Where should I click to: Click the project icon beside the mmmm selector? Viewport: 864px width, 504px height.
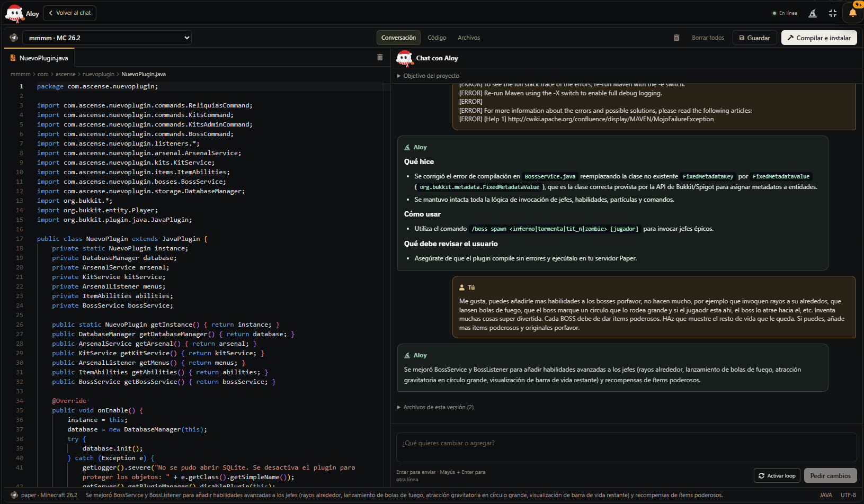click(x=14, y=38)
